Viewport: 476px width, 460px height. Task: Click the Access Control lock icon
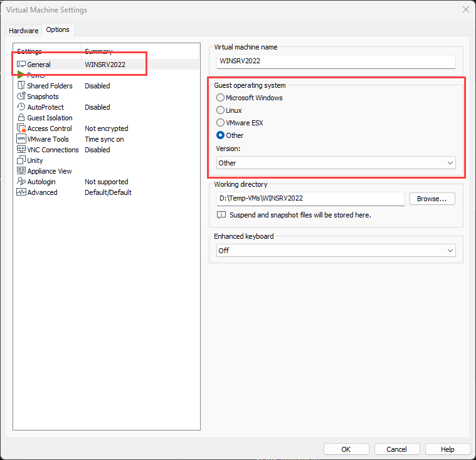click(x=21, y=128)
